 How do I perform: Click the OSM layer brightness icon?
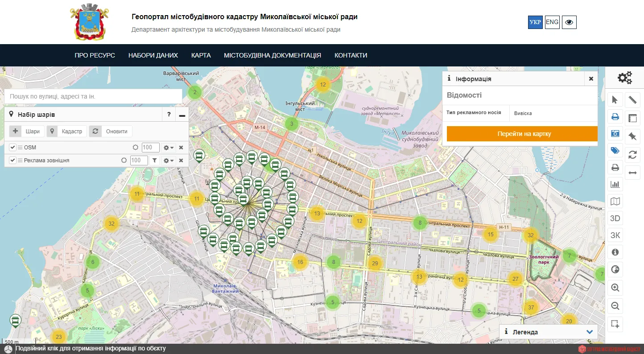point(136,148)
